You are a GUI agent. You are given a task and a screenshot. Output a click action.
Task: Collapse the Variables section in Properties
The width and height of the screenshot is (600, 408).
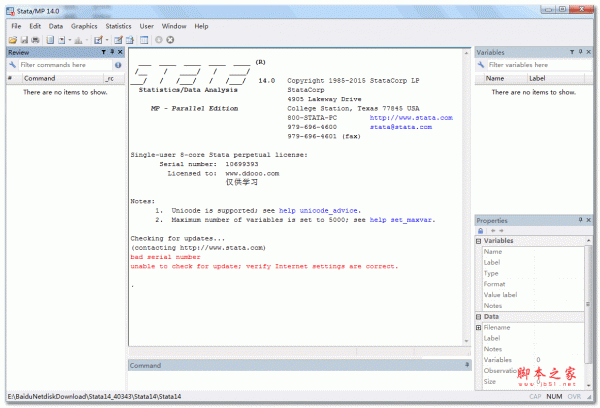(478, 241)
